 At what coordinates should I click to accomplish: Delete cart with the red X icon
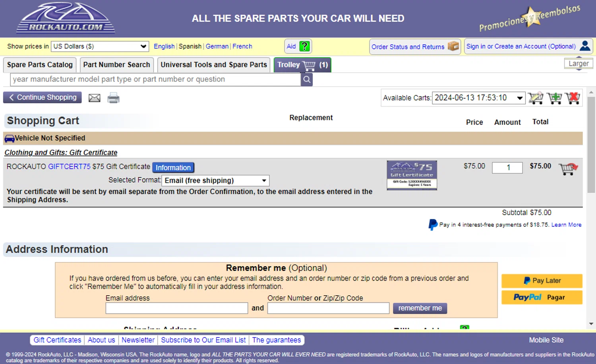tap(573, 98)
